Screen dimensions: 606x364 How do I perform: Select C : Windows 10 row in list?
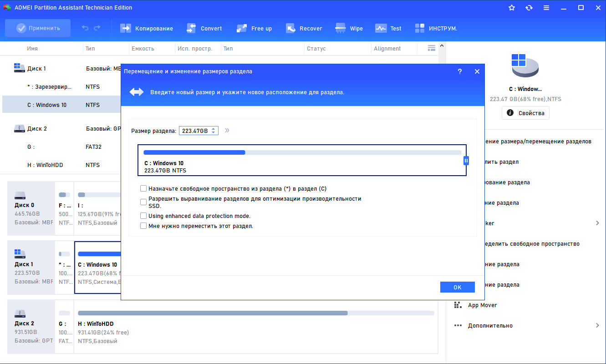click(61, 105)
